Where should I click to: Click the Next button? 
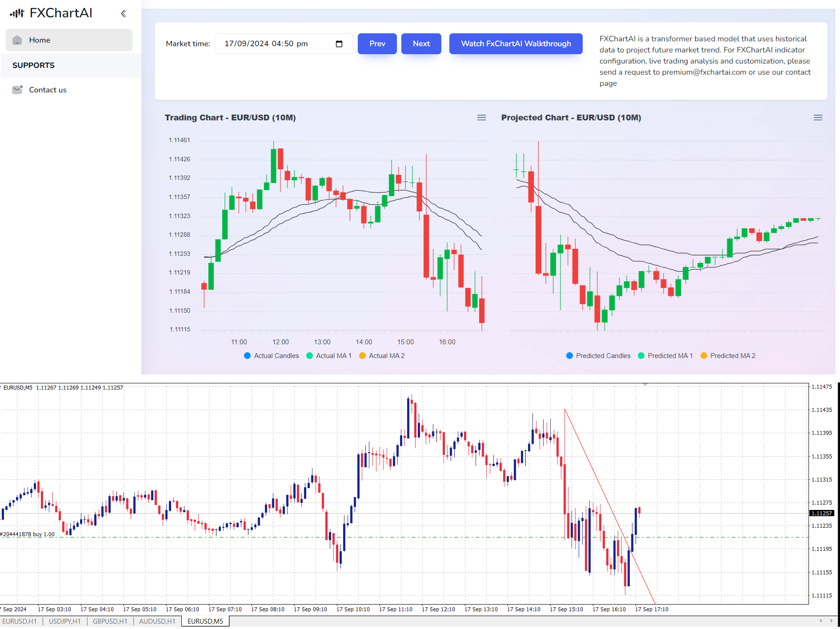click(x=421, y=44)
